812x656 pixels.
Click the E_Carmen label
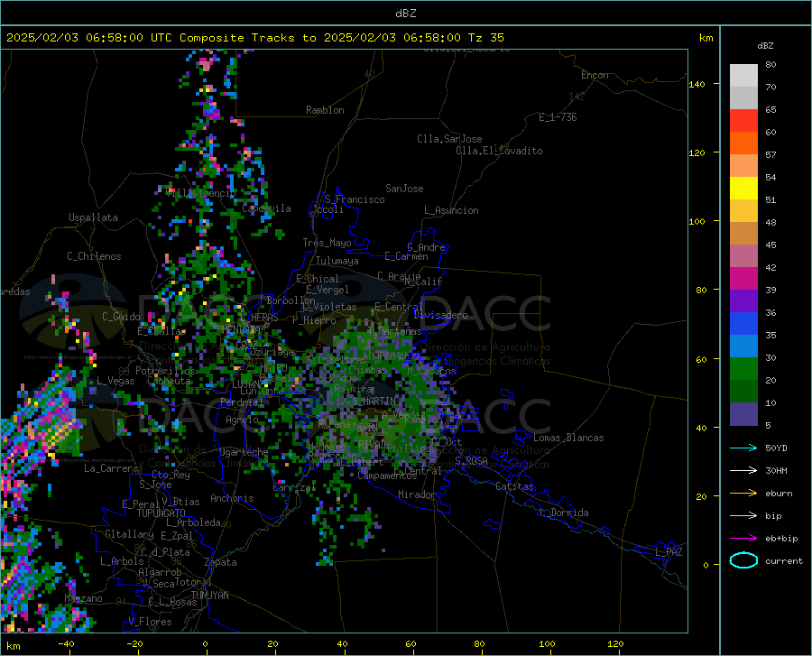point(406,256)
